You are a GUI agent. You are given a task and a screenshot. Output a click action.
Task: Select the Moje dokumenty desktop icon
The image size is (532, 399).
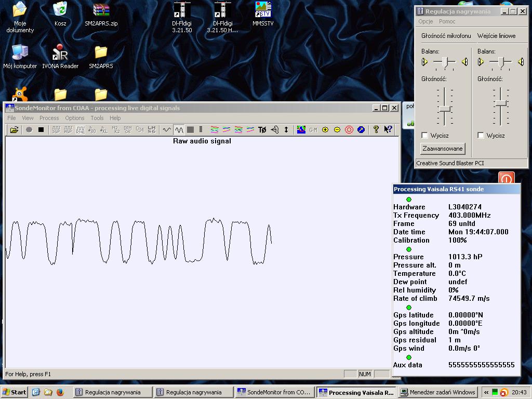tap(20, 18)
